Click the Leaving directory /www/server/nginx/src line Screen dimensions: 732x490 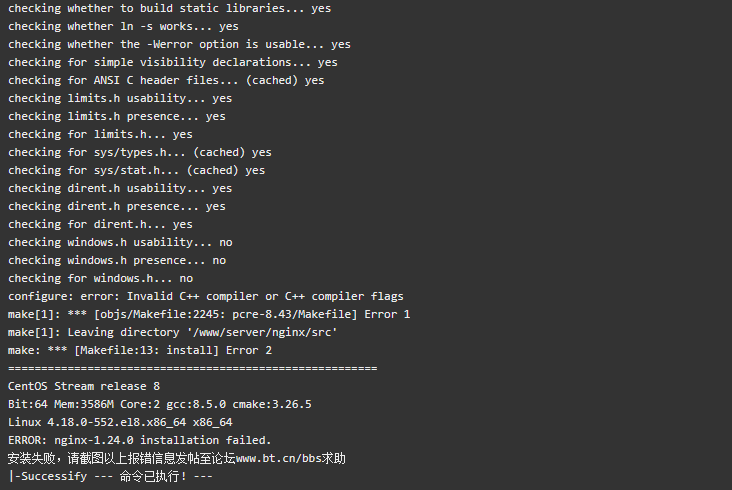[x=173, y=332]
